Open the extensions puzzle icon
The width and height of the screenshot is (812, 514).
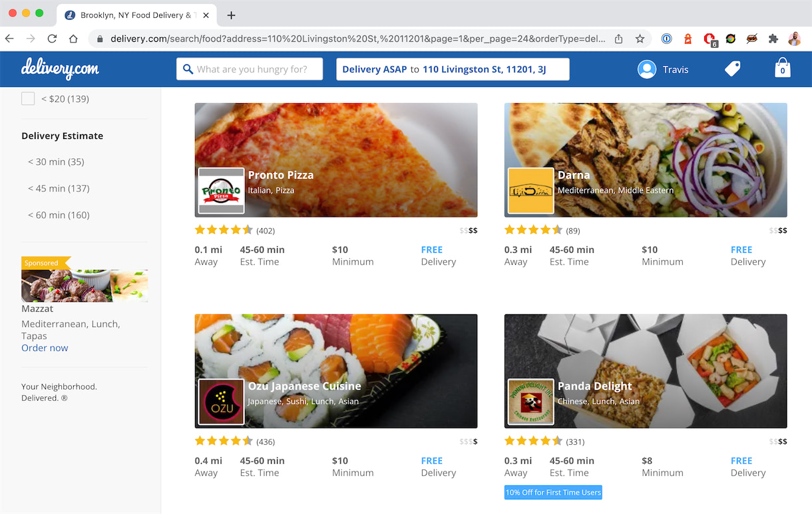tap(773, 39)
